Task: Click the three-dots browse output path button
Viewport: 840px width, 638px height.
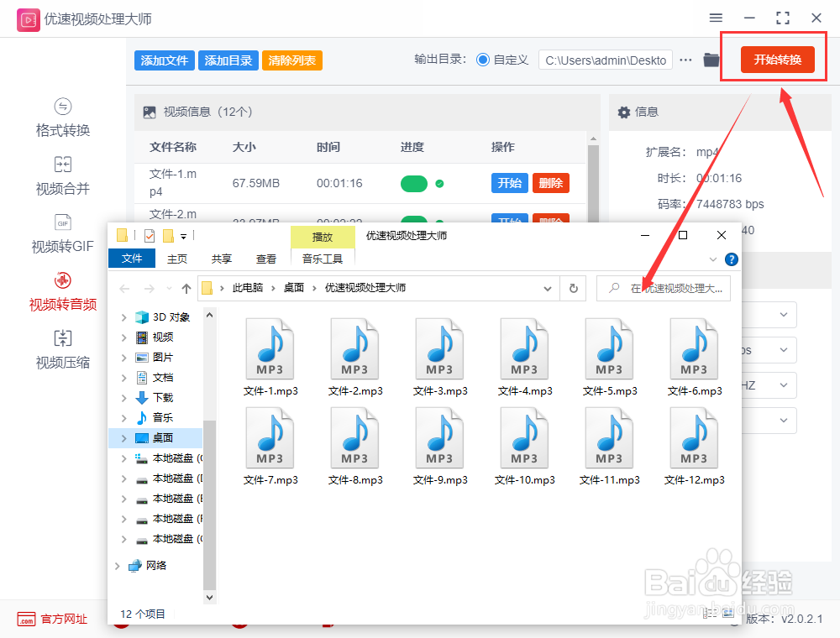Action: click(685, 60)
